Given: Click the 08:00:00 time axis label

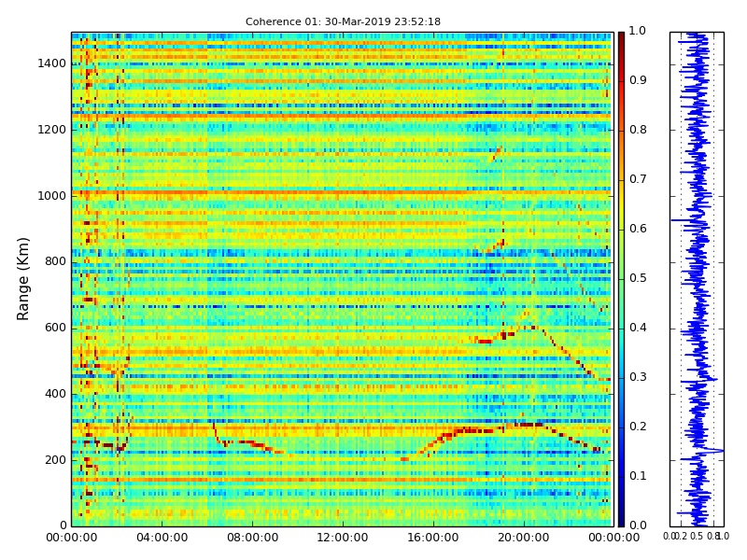Looking at the screenshot, I should pyautogui.click(x=252, y=538).
